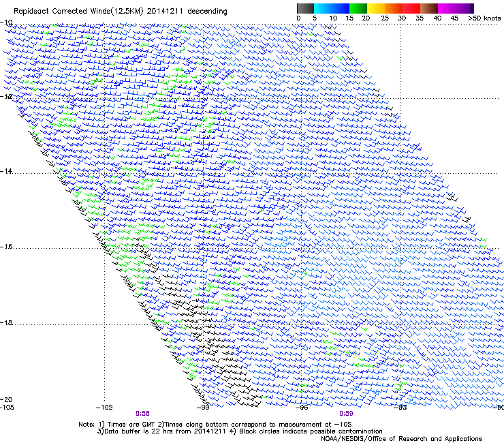Click the '-93' longitude axis label
This screenshot has height=443, width=504.
pyautogui.click(x=400, y=408)
